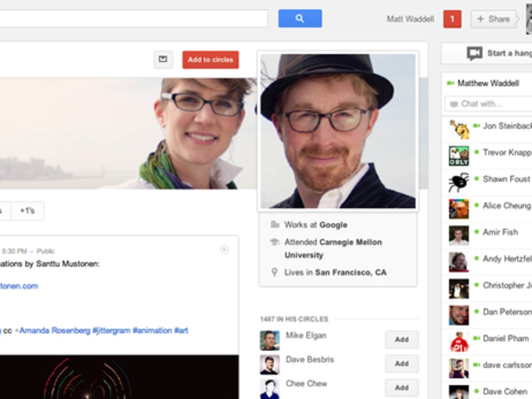Add Chee Chew to circles
Image resolution: width=532 pixels, height=399 pixels.
(x=402, y=387)
